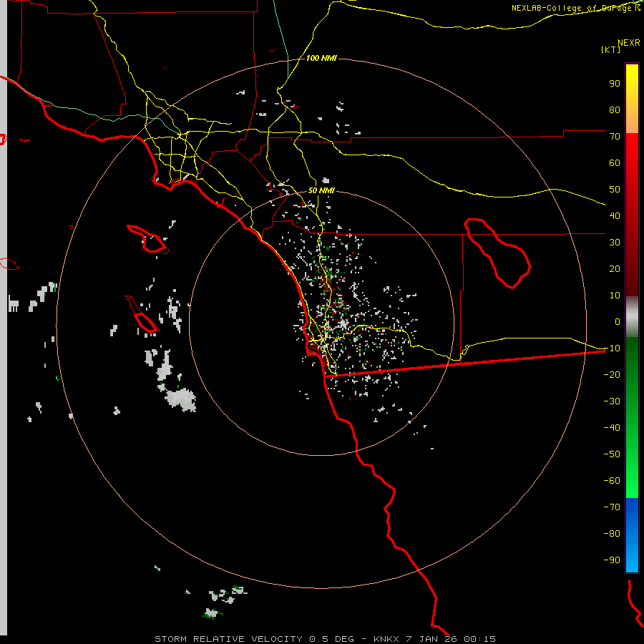Image resolution: width=644 pixels, height=644 pixels.
Task: Select the 100 NMI range ring label
Action: pyautogui.click(x=321, y=58)
